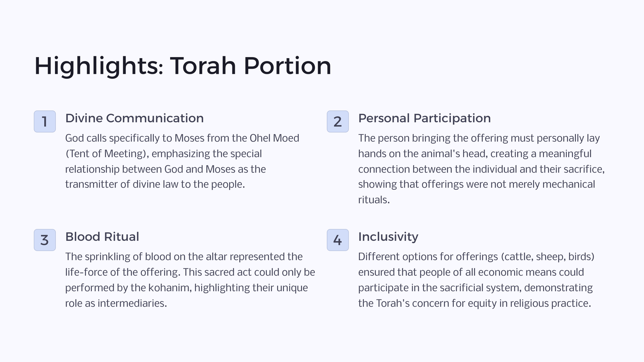This screenshot has height=362, width=644.
Task: Click the word Torah in the title
Action: 203,66
